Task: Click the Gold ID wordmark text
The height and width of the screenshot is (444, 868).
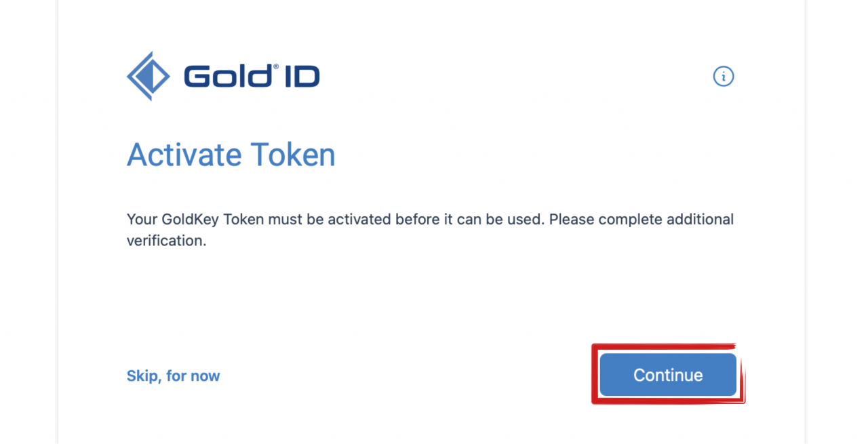Action: [x=252, y=76]
